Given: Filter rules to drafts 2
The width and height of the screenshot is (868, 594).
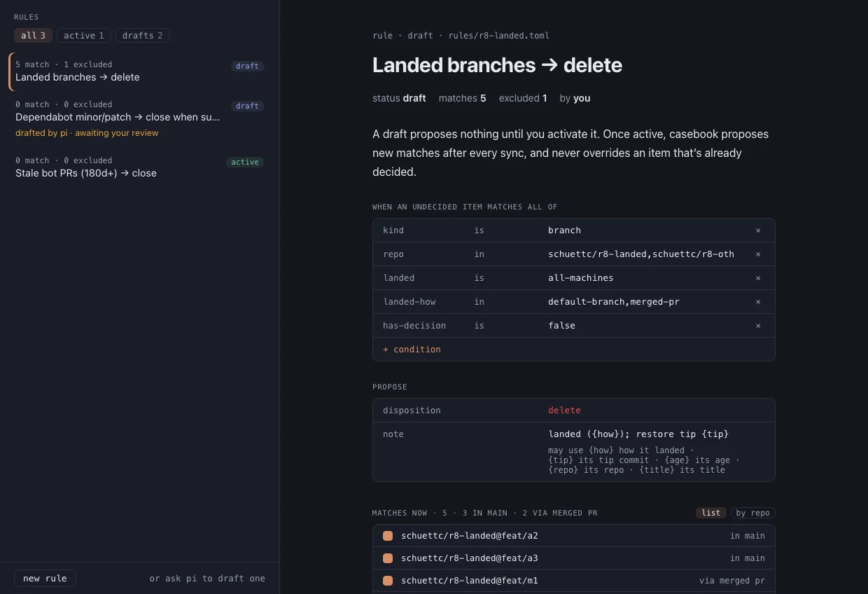Looking at the screenshot, I should pyautogui.click(x=143, y=35).
